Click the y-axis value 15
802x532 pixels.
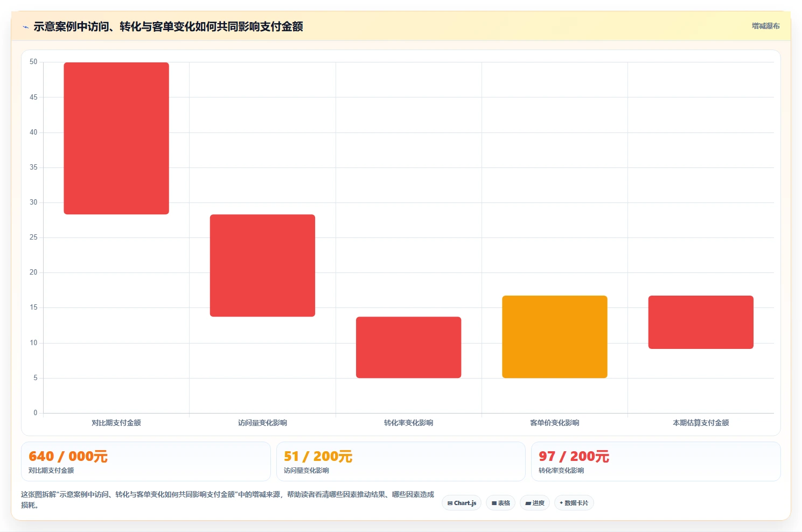pos(33,307)
